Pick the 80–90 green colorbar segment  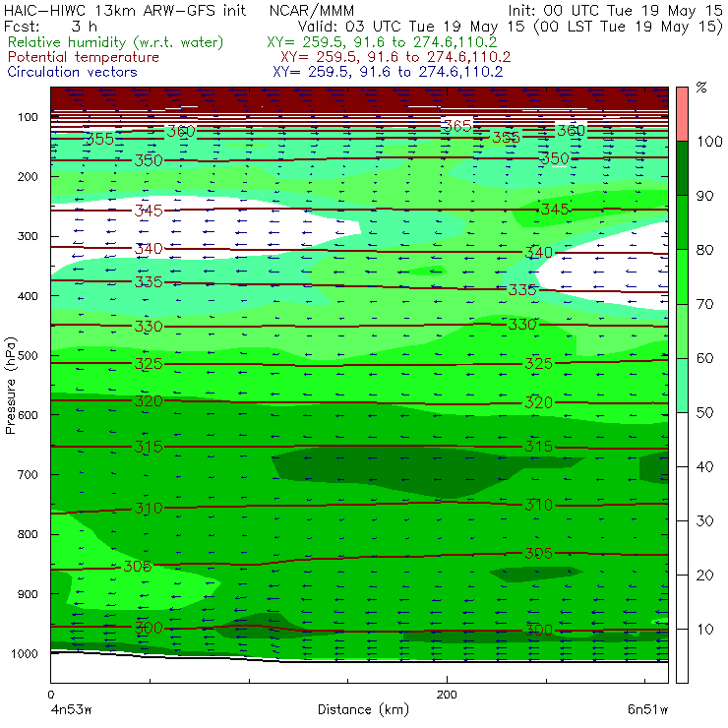[682, 222]
